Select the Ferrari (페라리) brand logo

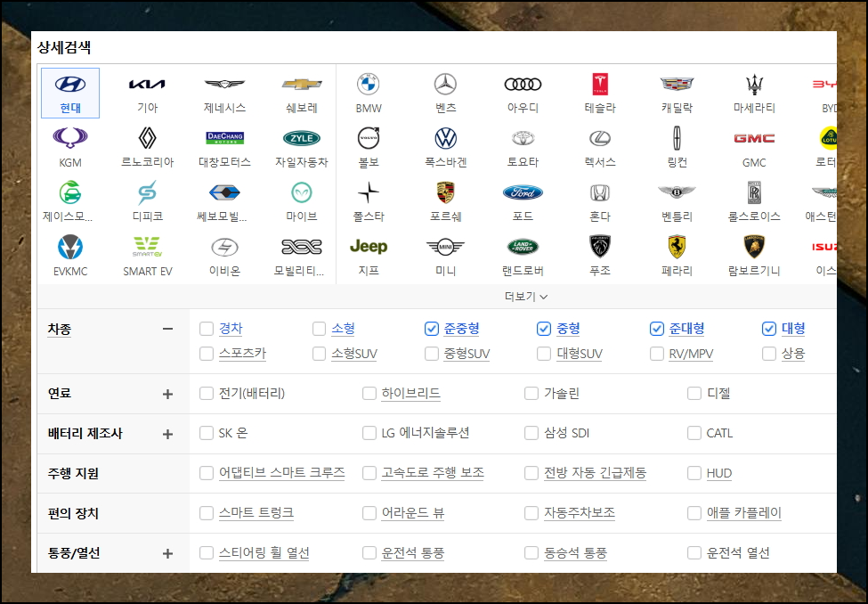click(x=677, y=247)
